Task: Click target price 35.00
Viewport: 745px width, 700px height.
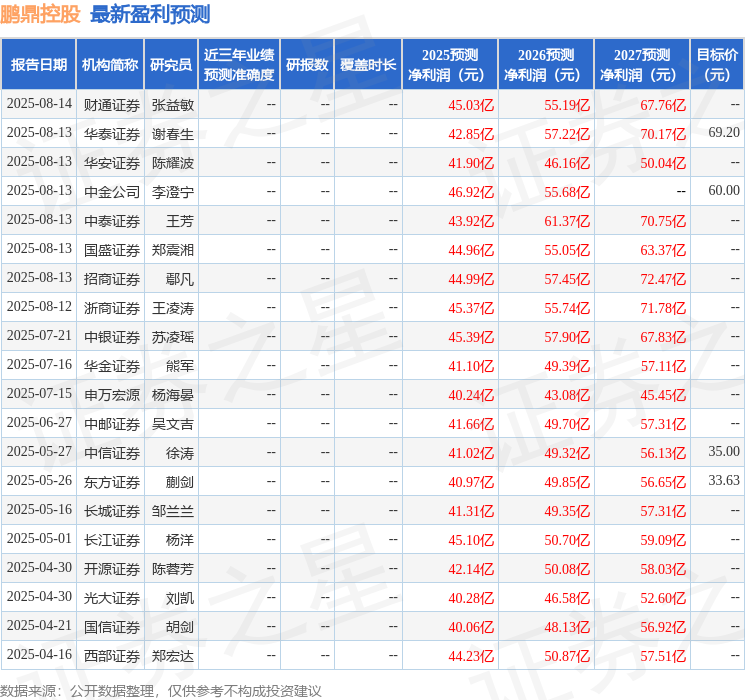Action: [724, 451]
